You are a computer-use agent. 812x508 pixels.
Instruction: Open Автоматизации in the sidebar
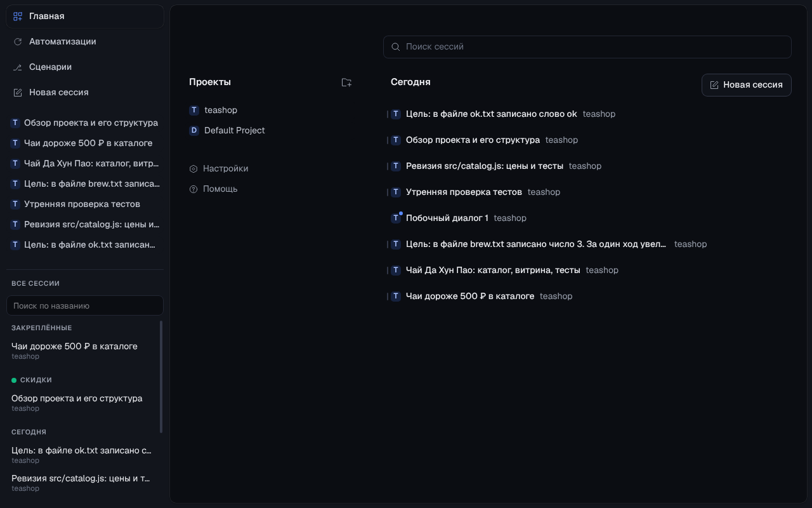(x=85, y=42)
